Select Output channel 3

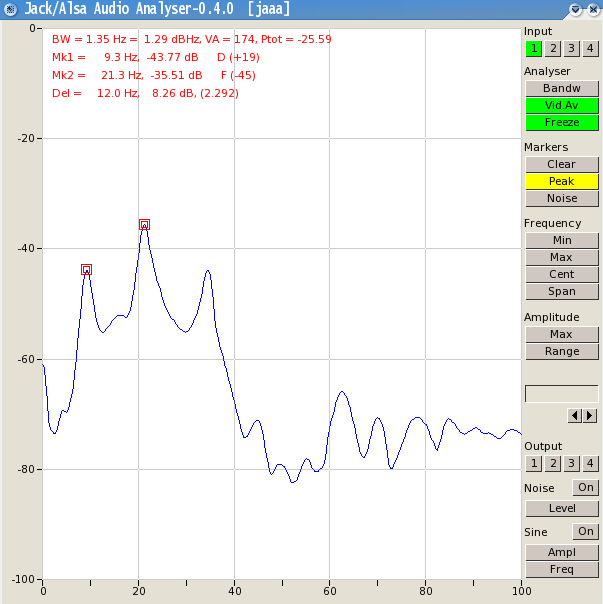click(571, 463)
